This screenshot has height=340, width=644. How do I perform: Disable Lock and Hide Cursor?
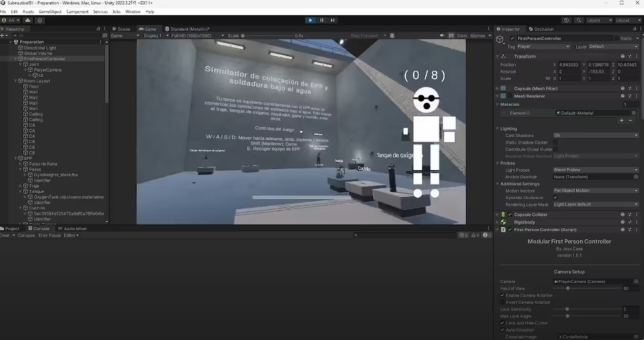click(502, 323)
